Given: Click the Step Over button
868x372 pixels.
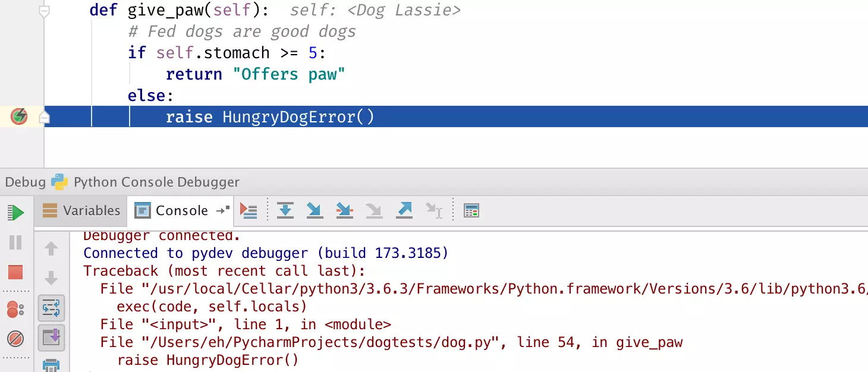Looking at the screenshot, I should (285, 210).
